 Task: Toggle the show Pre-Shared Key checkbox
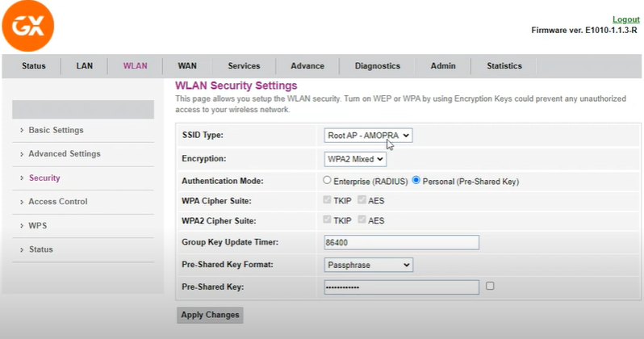coord(490,286)
